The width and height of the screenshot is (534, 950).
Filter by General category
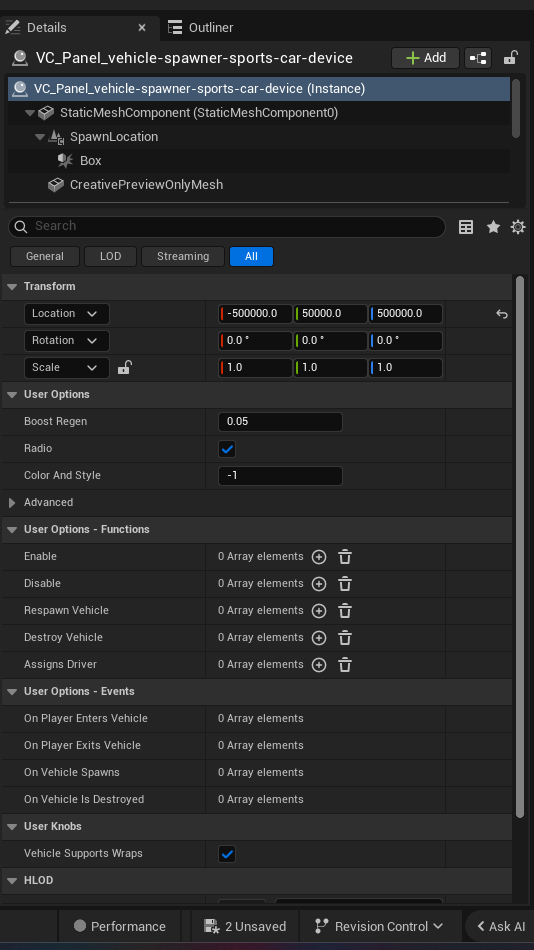[x=45, y=256]
